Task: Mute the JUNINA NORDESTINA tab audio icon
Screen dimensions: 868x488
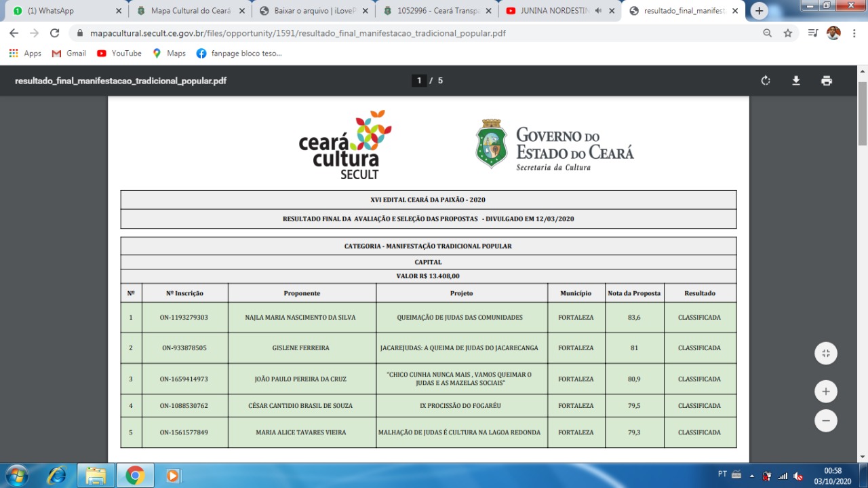Action: point(599,11)
